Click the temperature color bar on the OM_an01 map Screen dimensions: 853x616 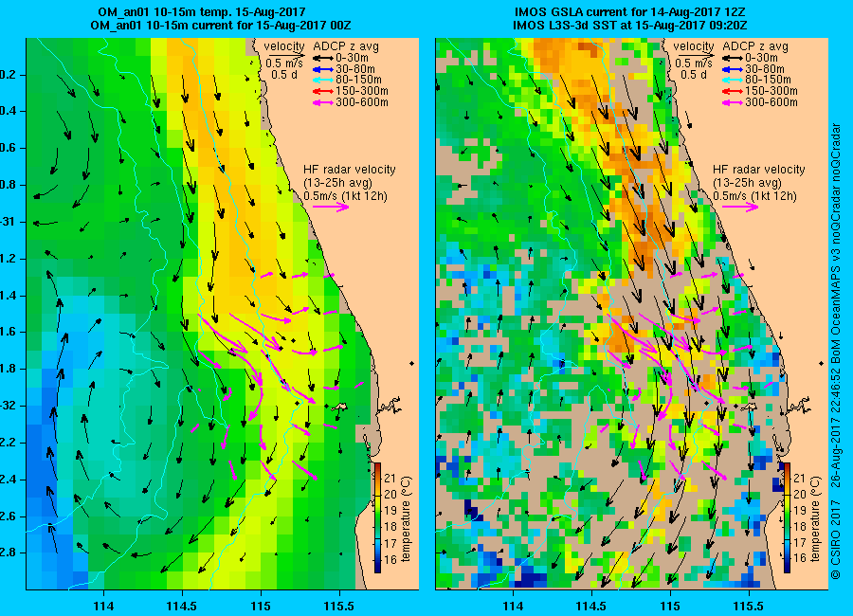(377, 517)
